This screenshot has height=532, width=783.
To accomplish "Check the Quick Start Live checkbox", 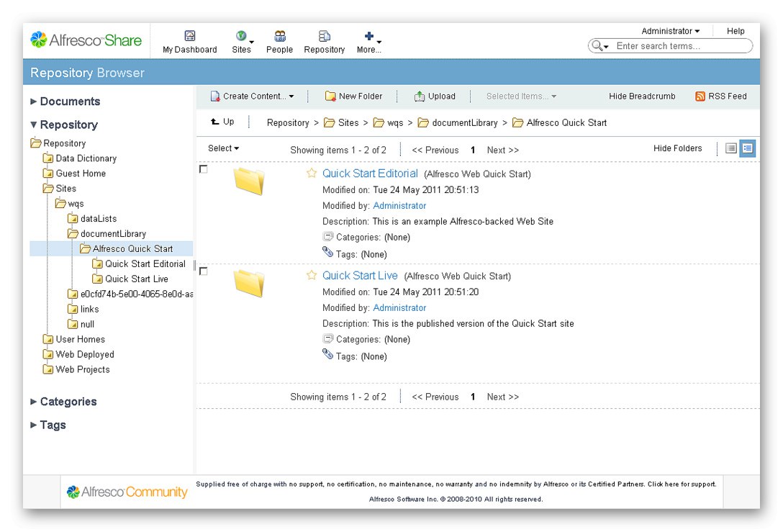I will pos(203,271).
